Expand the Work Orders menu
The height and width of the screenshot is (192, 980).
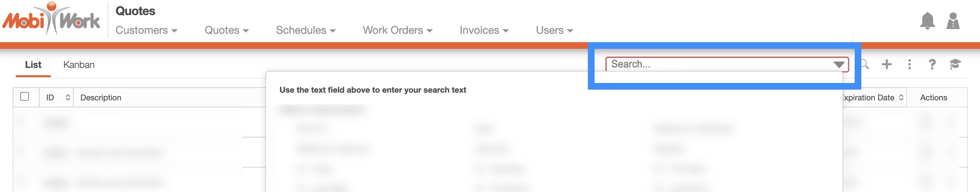coord(397,30)
